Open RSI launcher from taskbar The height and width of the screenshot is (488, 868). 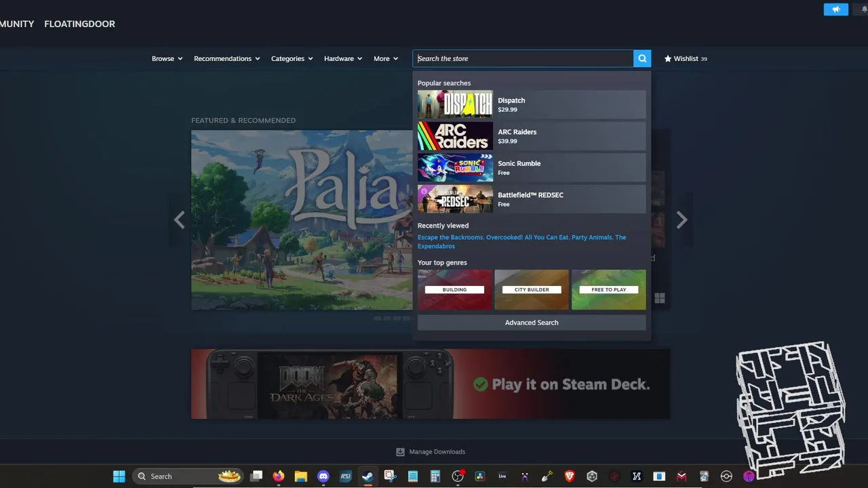click(x=346, y=476)
